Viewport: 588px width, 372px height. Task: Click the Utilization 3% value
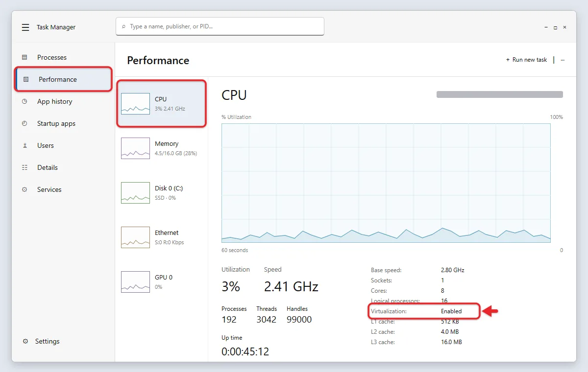point(231,286)
